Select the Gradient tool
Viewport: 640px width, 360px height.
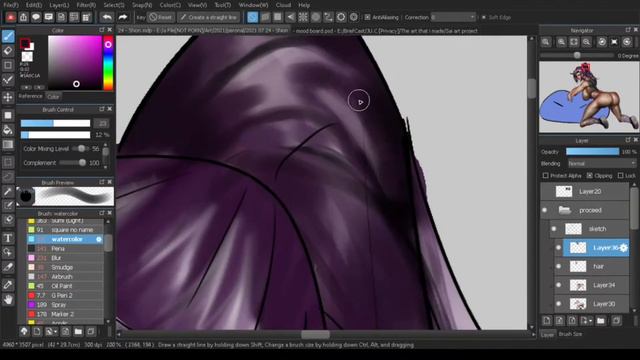coord(8,144)
